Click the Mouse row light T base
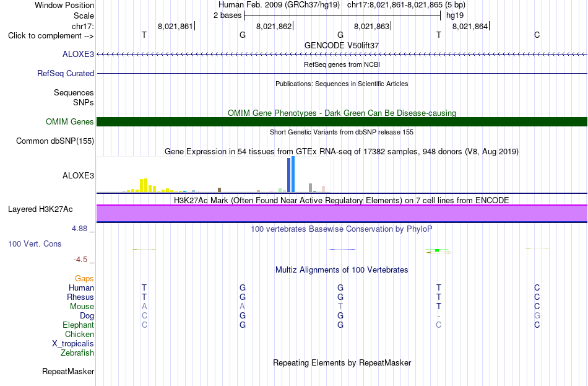The image size is (588, 386). coord(340,307)
